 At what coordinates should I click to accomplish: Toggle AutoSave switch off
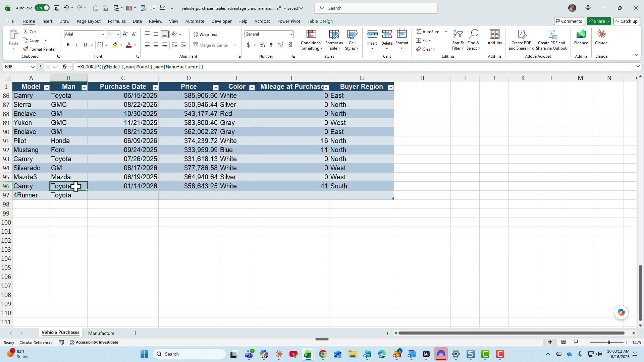(x=43, y=8)
